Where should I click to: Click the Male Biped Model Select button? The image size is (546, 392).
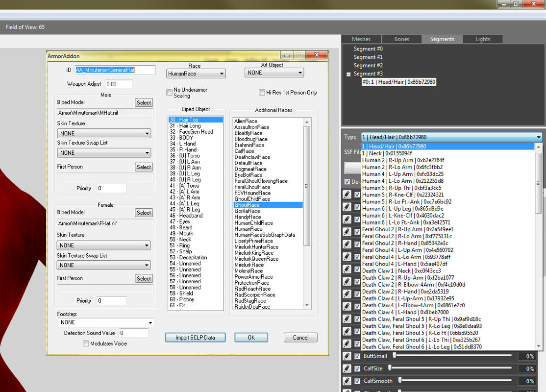[144, 102]
